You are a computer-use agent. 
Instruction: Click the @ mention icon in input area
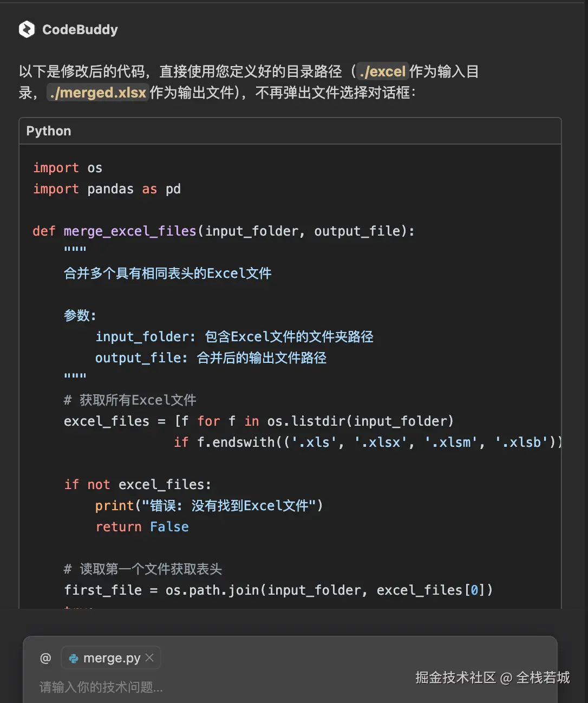point(45,658)
